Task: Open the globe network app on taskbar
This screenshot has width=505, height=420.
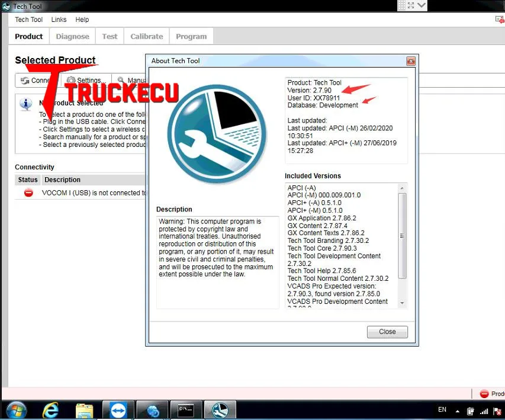Action: pyautogui.click(x=152, y=411)
